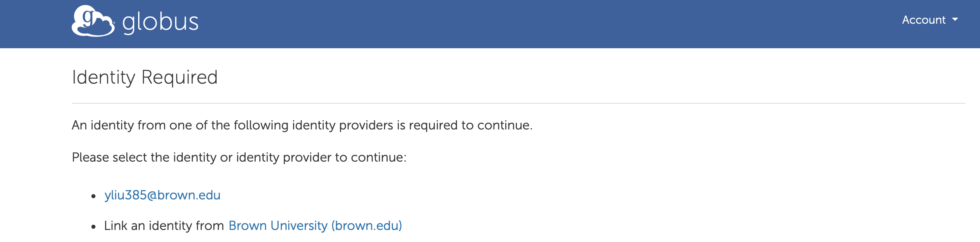The image size is (980, 242).
Task: Open the Globus home via the wordmark text
Action: 160,22
